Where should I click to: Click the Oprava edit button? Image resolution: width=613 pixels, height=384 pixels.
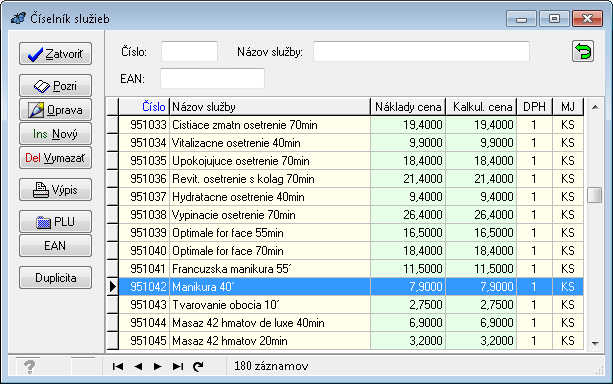click(x=56, y=110)
